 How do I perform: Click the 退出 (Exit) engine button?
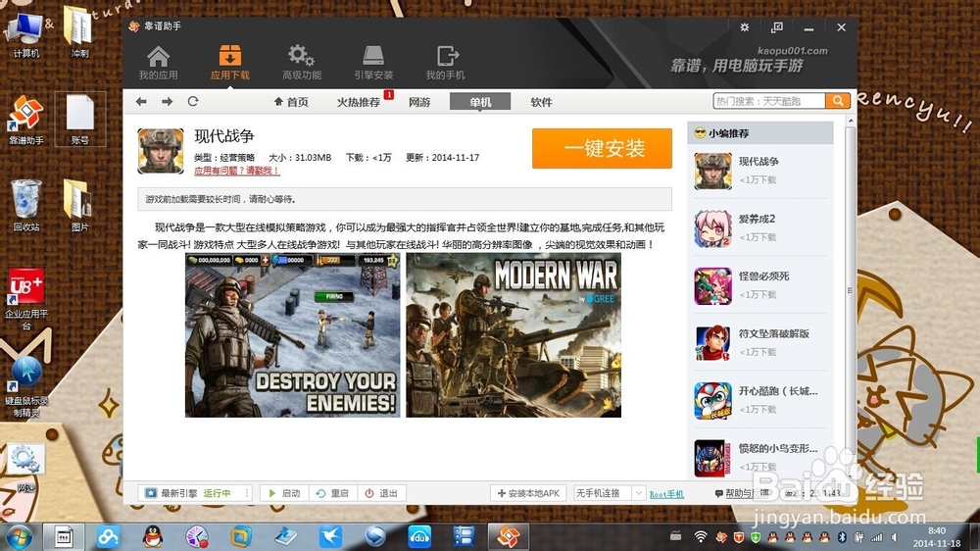pos(381,493)
